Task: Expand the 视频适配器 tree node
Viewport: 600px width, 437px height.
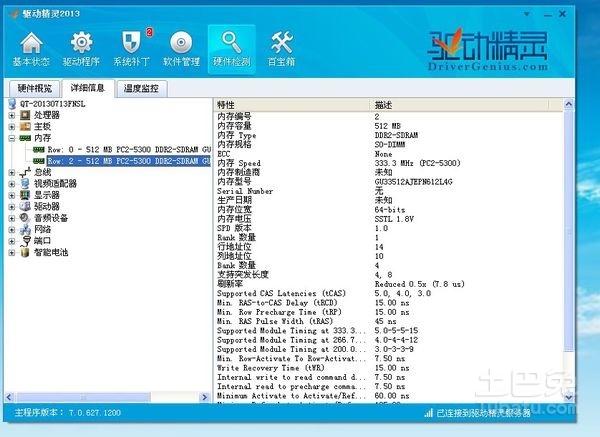Action: click(x=12, y=184)
